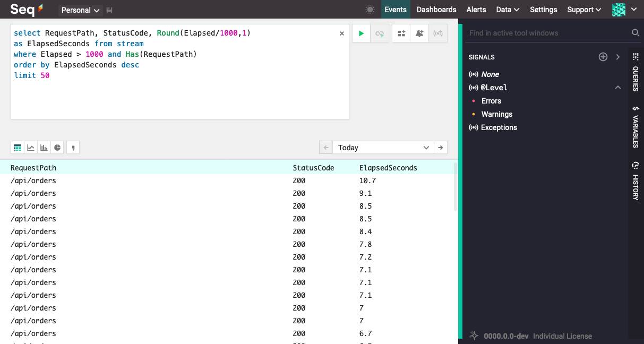This screenshot has width=644, height=344.
Task: Click the Seq logo
Action: pyautogui.click(x=27, y=10)
